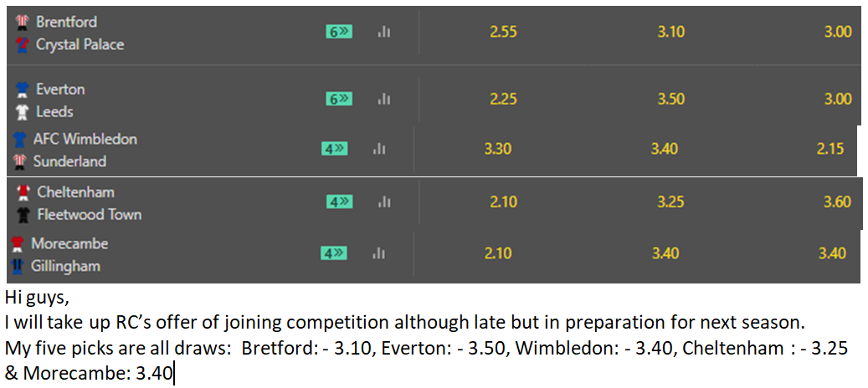The height and width of the screenshot is (388, 868).
Task: Open stats chart icon for Cheltenham match
Action: pos(383,203)
